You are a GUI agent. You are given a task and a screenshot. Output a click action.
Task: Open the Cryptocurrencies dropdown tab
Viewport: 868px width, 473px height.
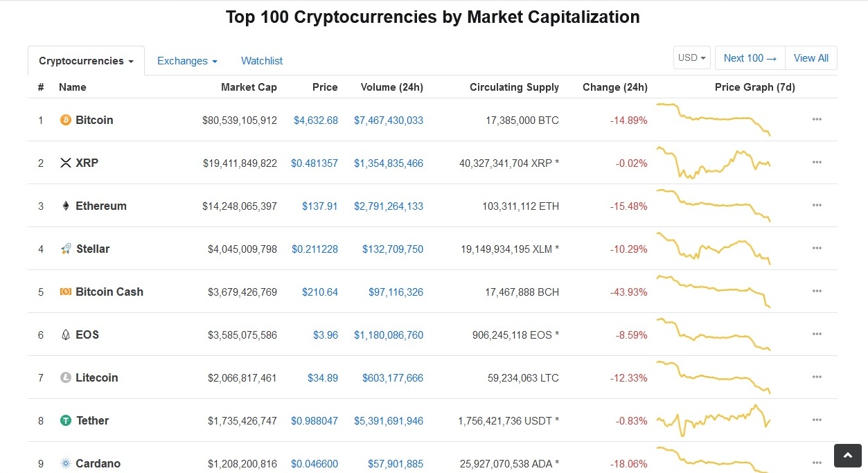click(87, 61)
